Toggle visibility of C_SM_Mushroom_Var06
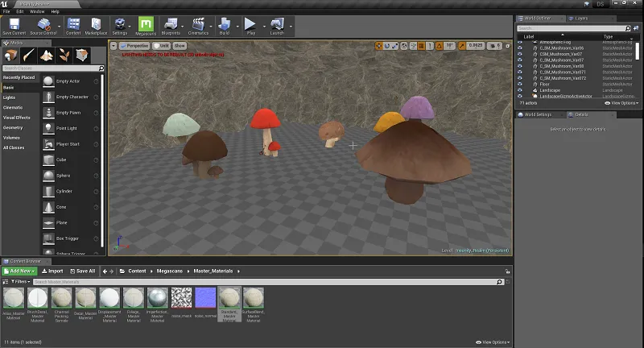This screenshot has width=644, height=348. point(520,48)
